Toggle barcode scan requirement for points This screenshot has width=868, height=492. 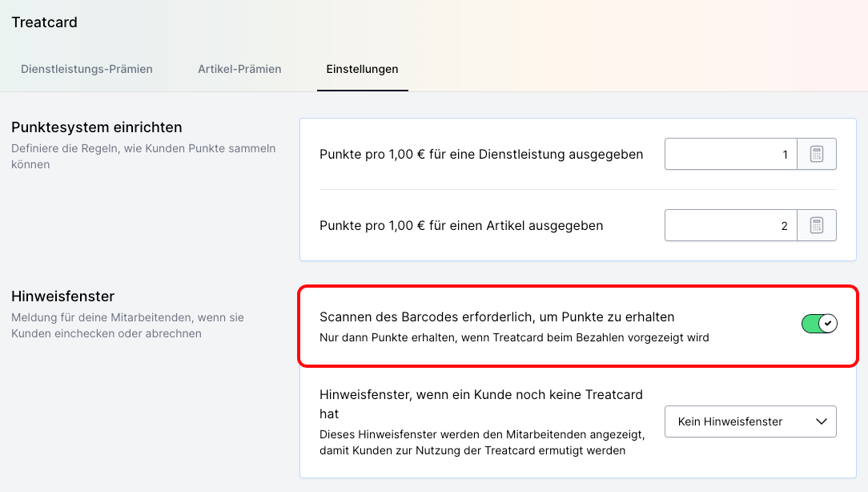pyautogui.click(x=818, y=324)
